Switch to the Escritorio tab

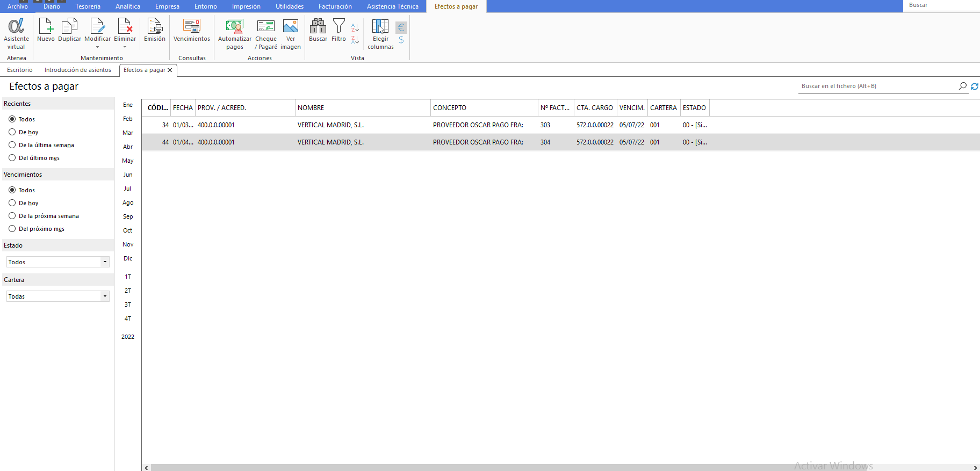20,70
